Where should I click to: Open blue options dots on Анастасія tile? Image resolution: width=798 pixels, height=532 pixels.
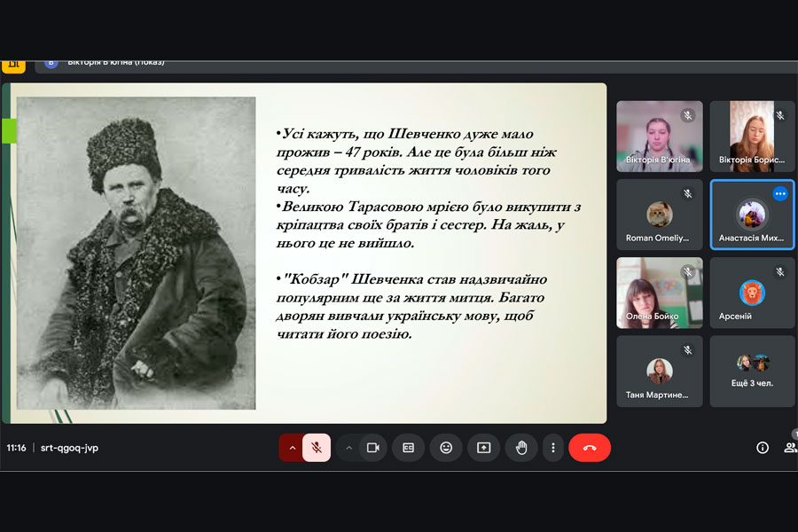pos(779,193)
